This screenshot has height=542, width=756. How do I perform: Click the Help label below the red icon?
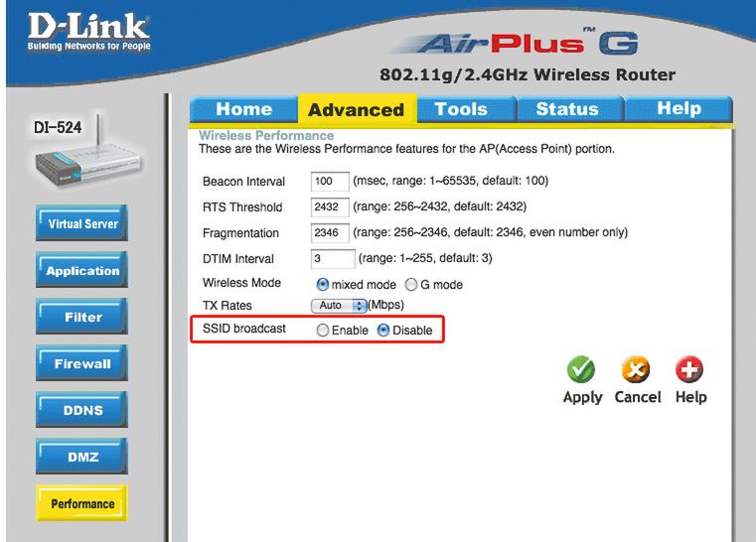click(690, 397)
